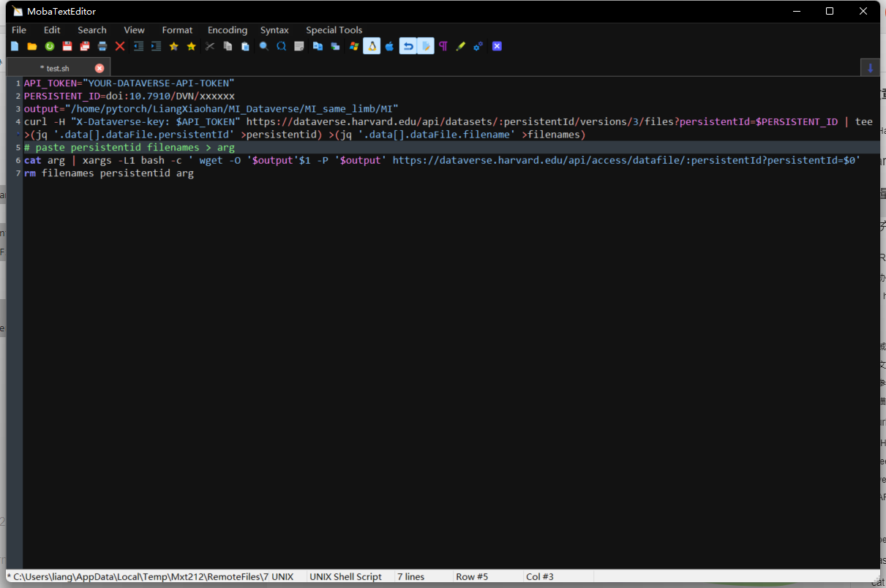Image resolution: width=886 pixels, height=588 pixels.
Task: Maximize the MobaTextEditor window
Action: (830, 11)
